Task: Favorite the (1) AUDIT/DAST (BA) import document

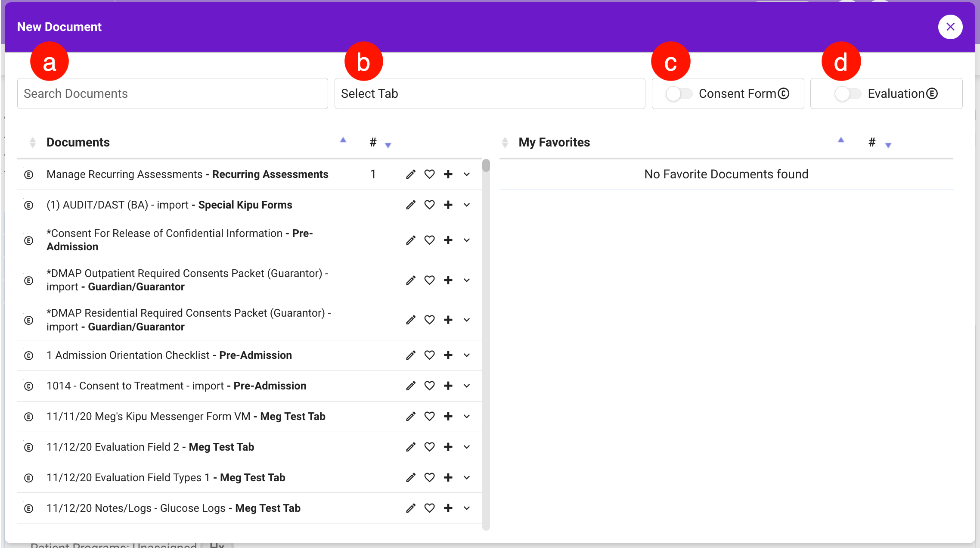Action: [429, 205]
